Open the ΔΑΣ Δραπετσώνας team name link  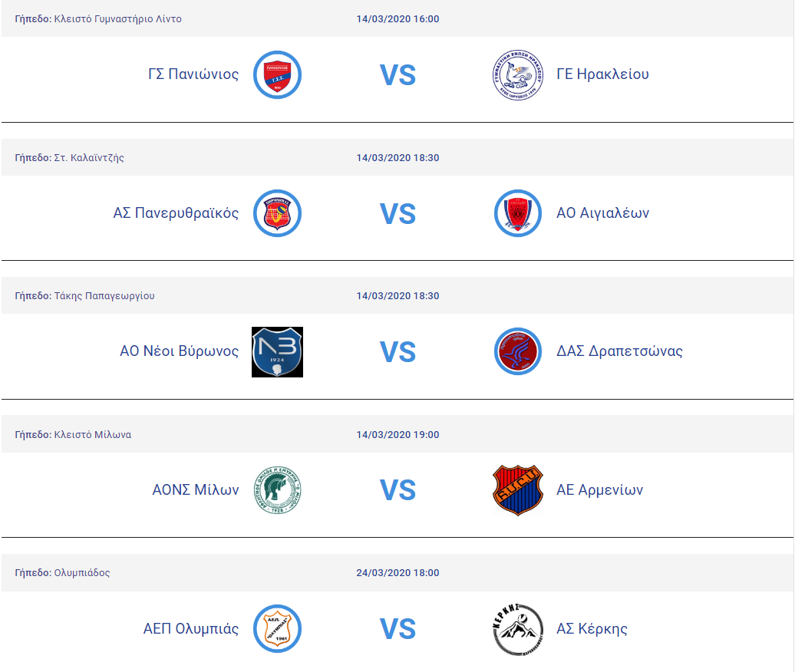coord(619,352)
